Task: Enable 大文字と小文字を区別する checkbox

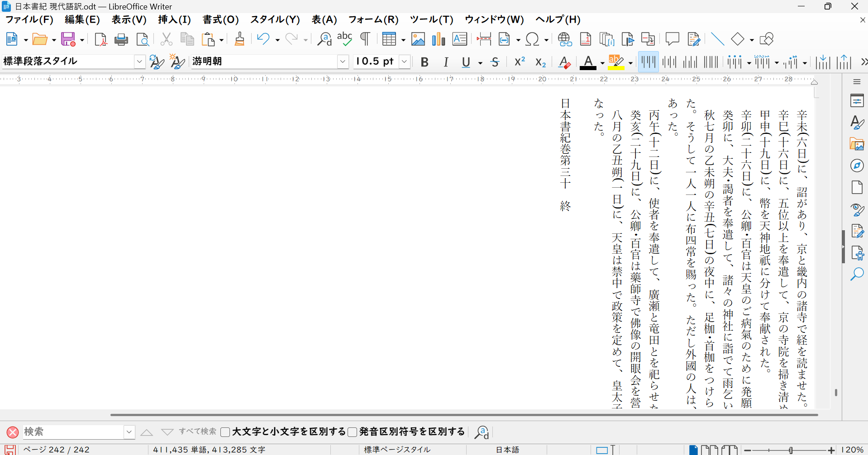Action: (x=225, y=432)
